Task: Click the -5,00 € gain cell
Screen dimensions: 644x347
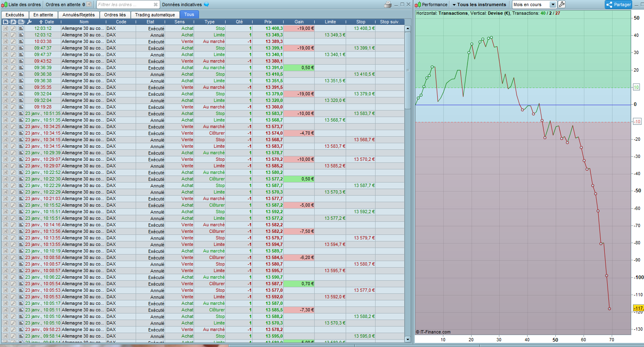Action: coord(299,205)
